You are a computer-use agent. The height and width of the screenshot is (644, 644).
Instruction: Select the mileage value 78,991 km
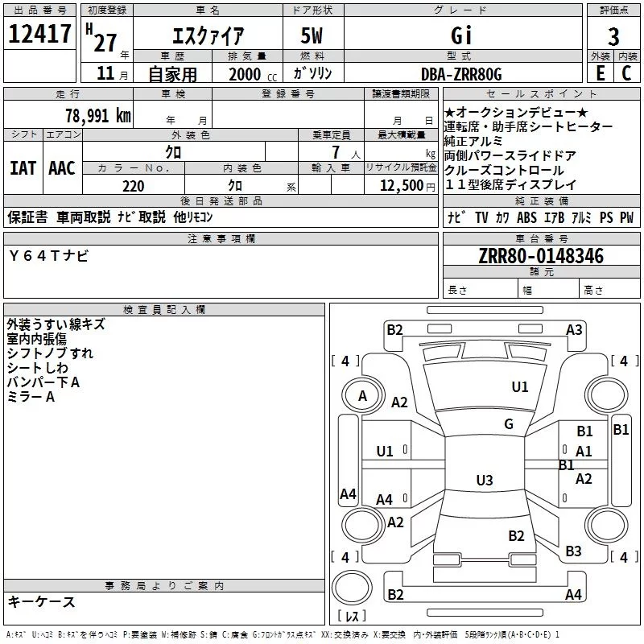[97, 115]
